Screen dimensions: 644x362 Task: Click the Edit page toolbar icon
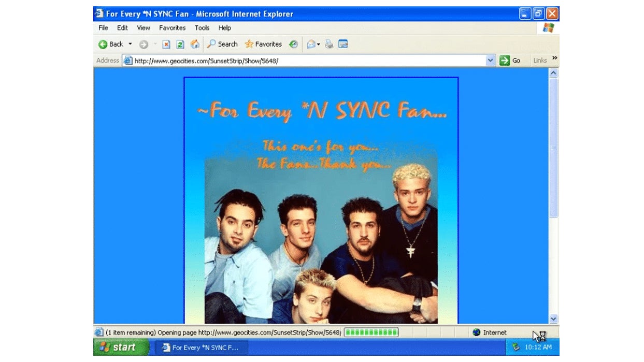click(343, 45)
